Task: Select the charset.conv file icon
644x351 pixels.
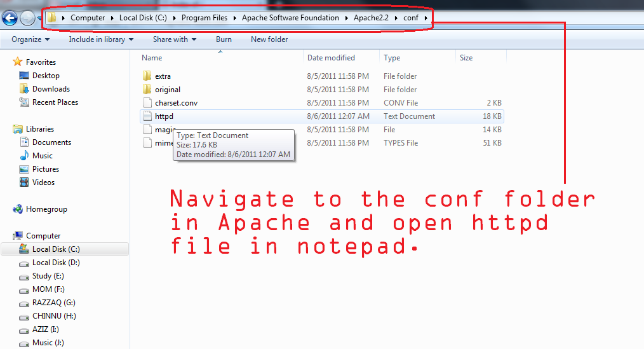Action: click(x=147, y=103)
